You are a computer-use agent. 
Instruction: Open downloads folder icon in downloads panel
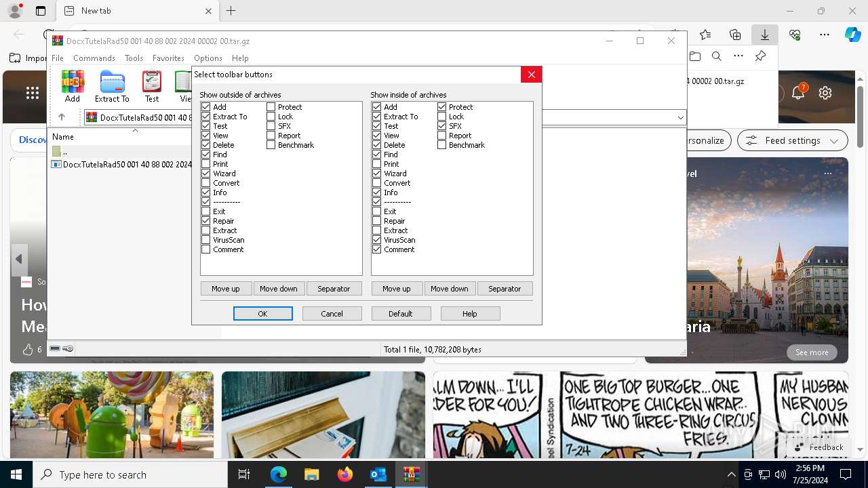tap(694, 56)
